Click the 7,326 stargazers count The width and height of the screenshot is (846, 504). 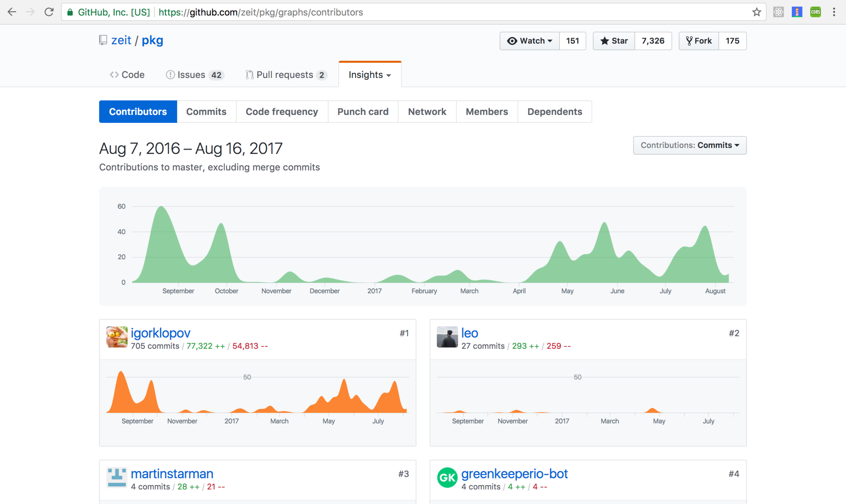click(653, 41)
